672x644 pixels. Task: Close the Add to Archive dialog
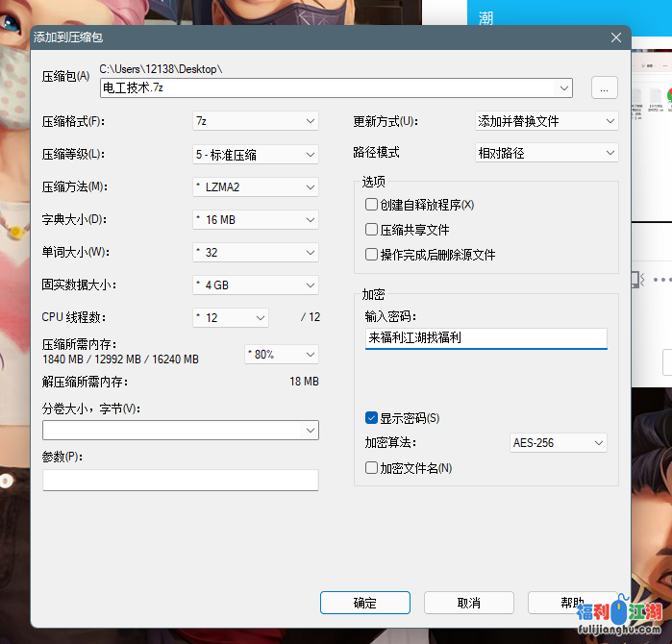(615, 37)
